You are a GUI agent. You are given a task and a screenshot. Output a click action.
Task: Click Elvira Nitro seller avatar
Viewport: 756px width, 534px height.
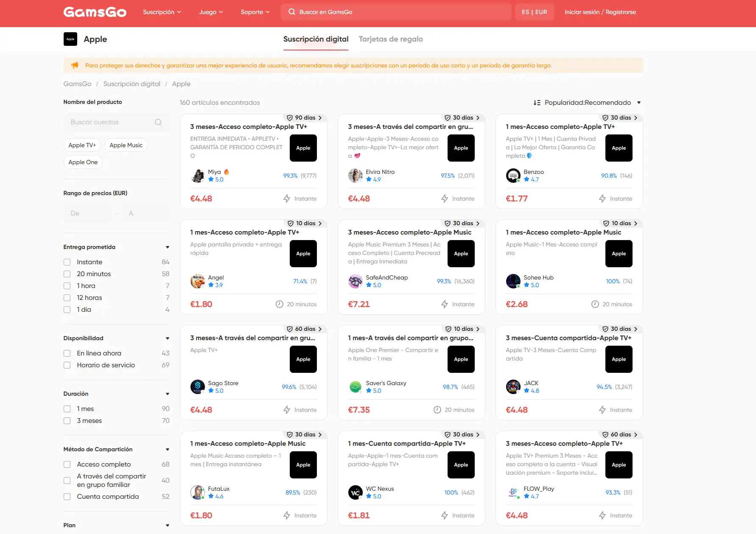point(356,176)
